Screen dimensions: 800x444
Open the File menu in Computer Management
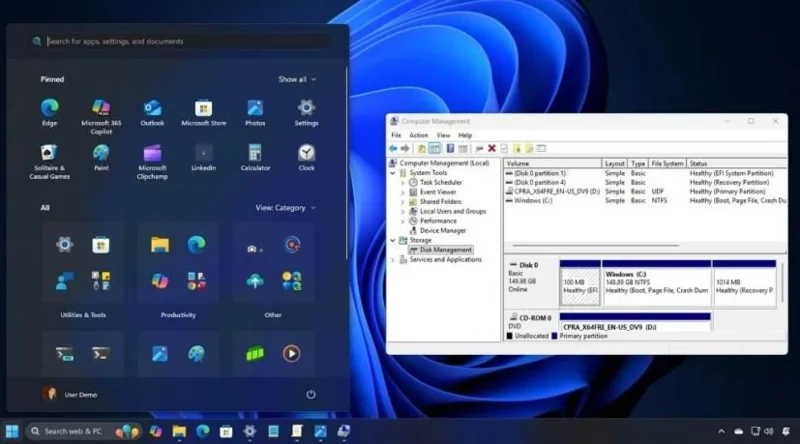coord(396,135)
